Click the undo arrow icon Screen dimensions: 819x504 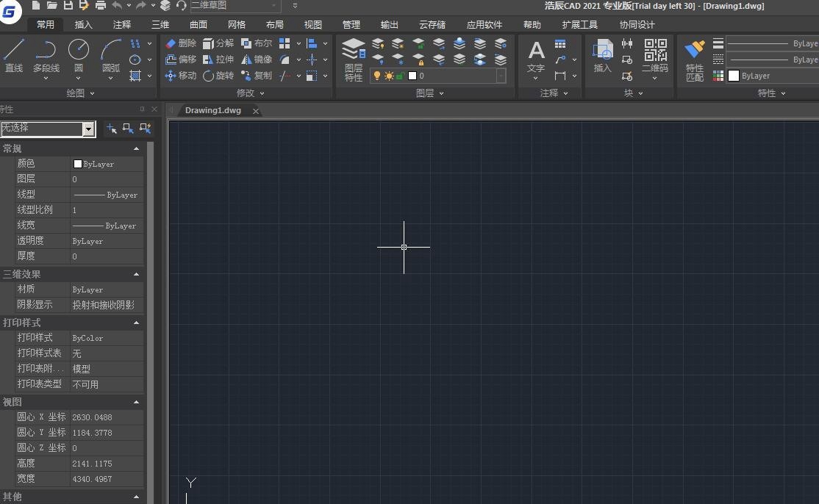tap(117, 5)
